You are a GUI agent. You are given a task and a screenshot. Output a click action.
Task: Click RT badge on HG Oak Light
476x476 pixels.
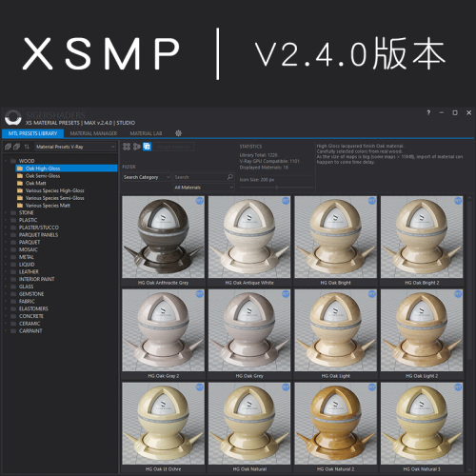(372, 294)
